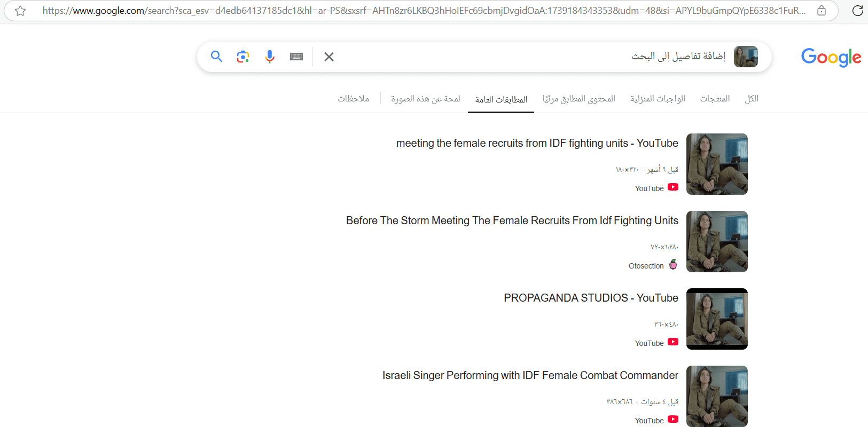Screen dimensions: 868x434
Task: Open the لمحة عن هذه الصورة tab
Action: (x=425, y=99)
